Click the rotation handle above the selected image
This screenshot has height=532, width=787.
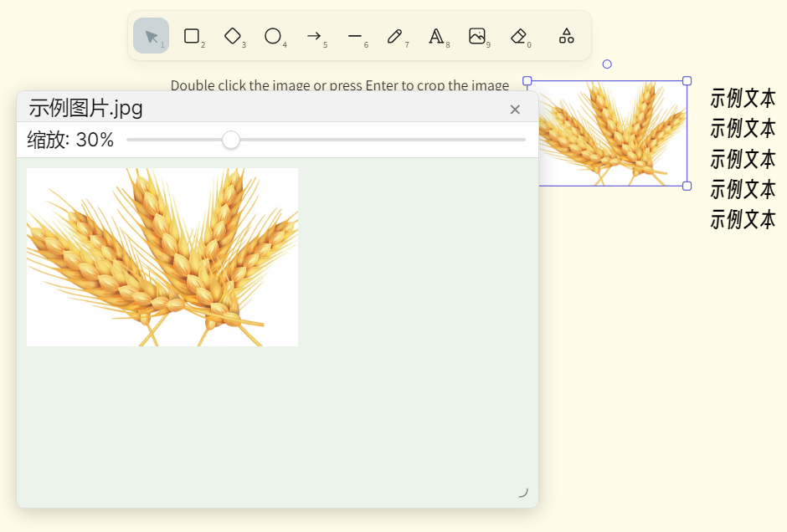[607, 64]
